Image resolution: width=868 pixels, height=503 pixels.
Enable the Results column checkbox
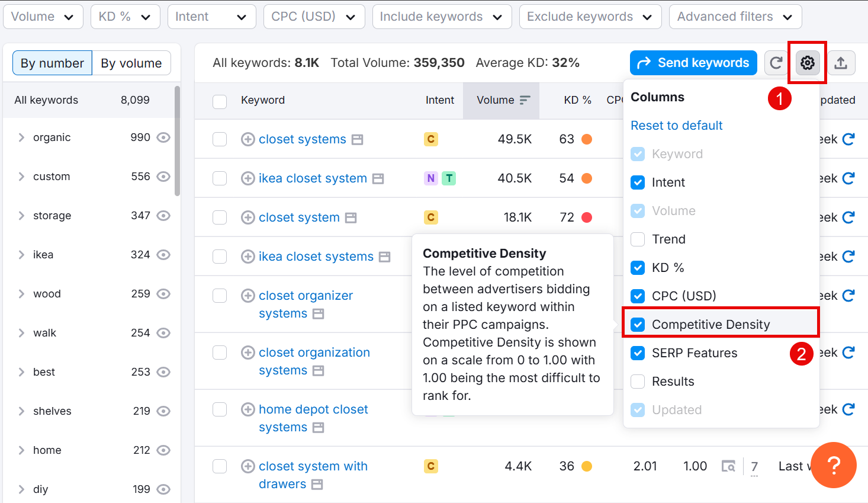point(638,382)
